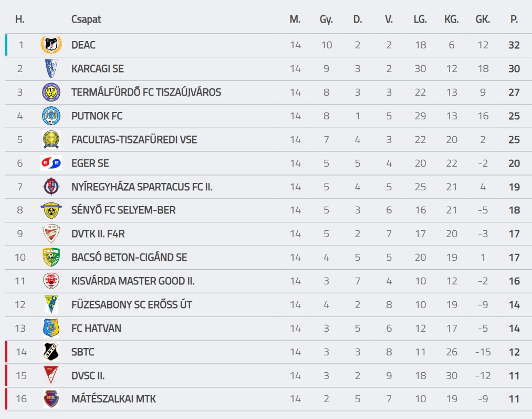The width and height of the screenshot is (532, 419).
Task: Click the Eger SE logo
Action: click(51, 163)
